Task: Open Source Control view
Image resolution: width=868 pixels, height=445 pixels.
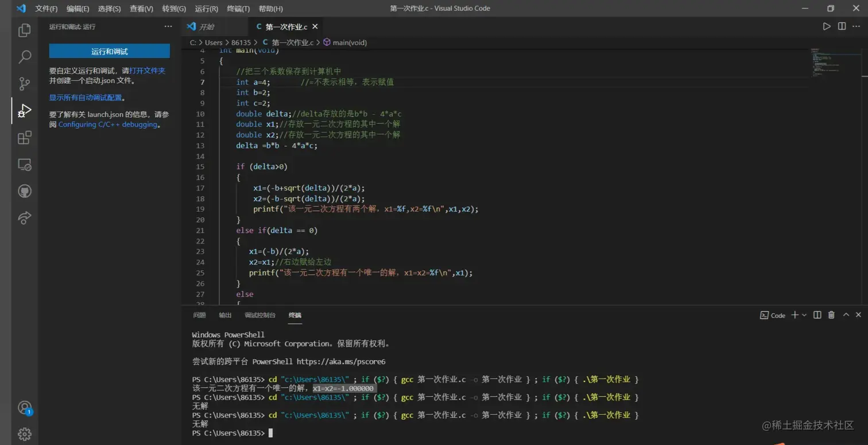Action: (25, 84)
